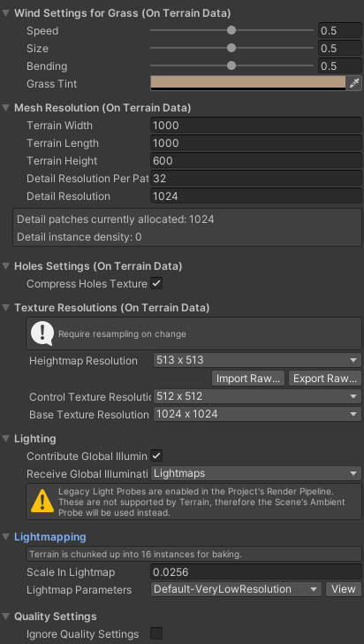The height and width of the screenshot is (644, 364).
Task: Click the Lightmap Parameters label
Action: (80, 590)
